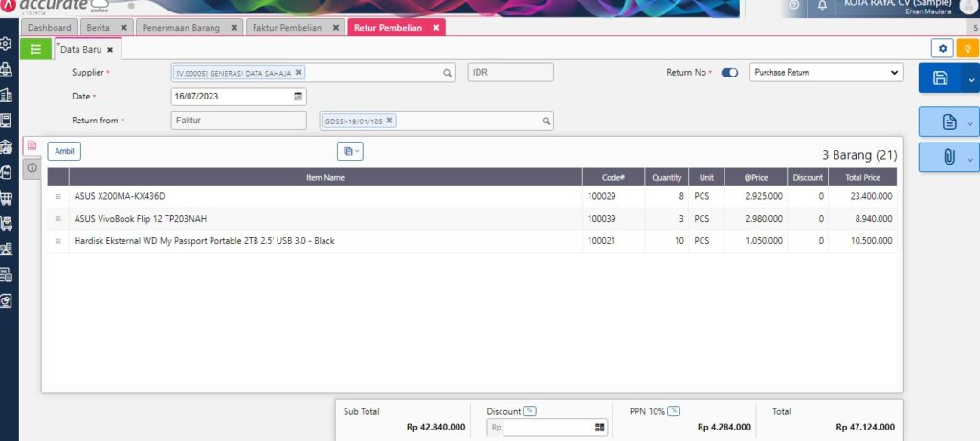The width and height of the screenshot is (980, 441).
Task: Open notifications bell icon
Action: tap(822, 5)
